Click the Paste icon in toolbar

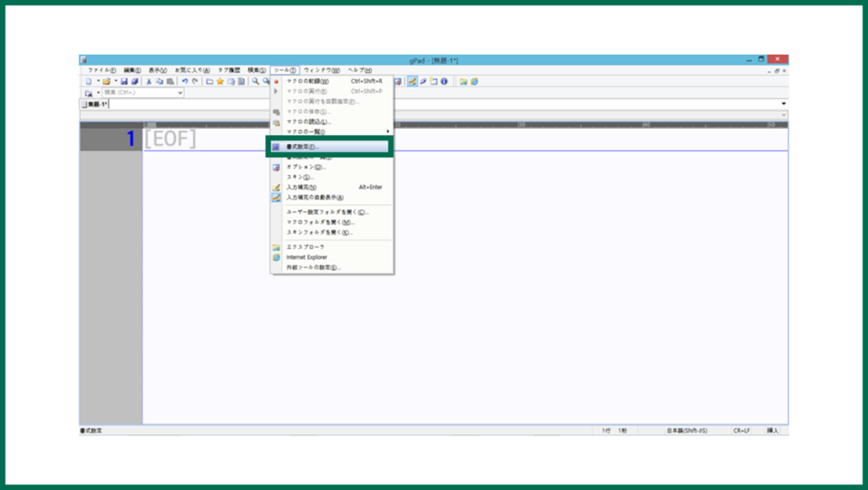pyautogui.click(x=169, y=81)
